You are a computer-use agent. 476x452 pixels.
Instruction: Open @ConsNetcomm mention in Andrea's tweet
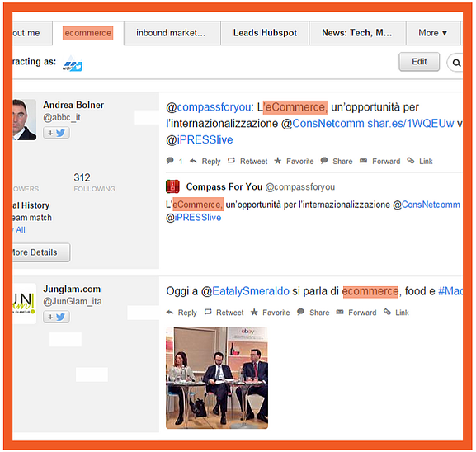pyautogui.click(x=323, y=124)
